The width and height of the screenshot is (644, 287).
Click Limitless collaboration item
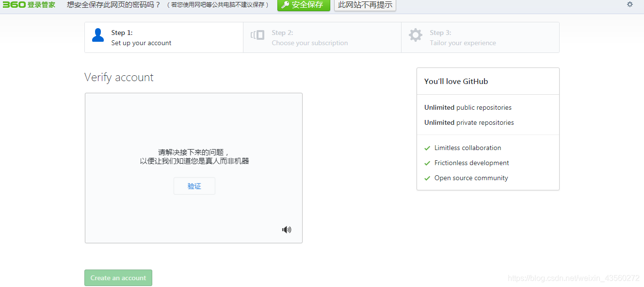(x=468, y=148)
